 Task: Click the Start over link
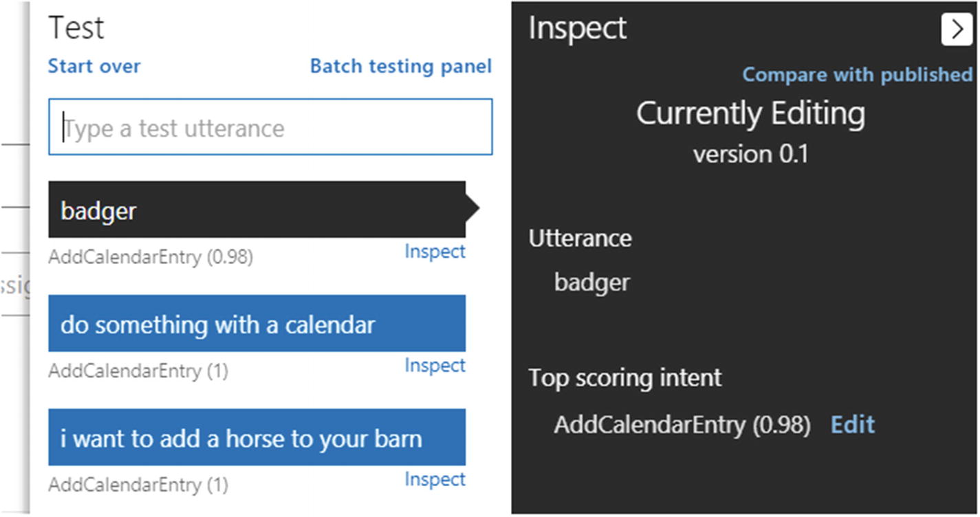(94, 67)
